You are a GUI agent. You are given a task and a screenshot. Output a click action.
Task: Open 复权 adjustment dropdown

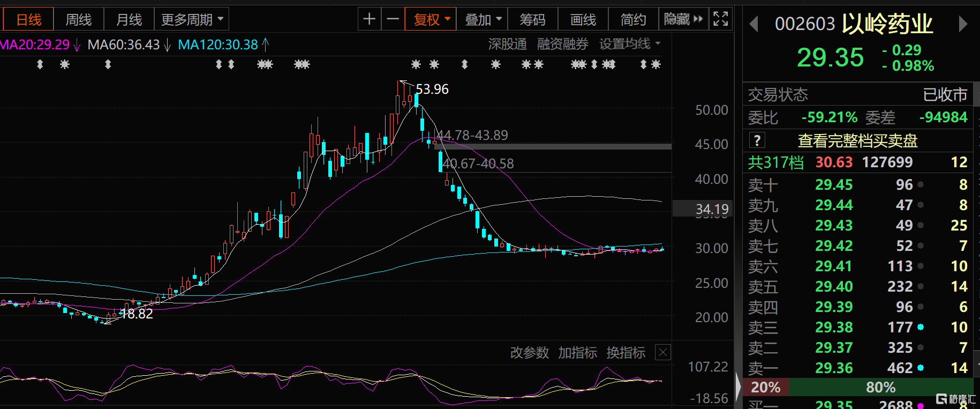pyautogui.click(x=431, y=19)
